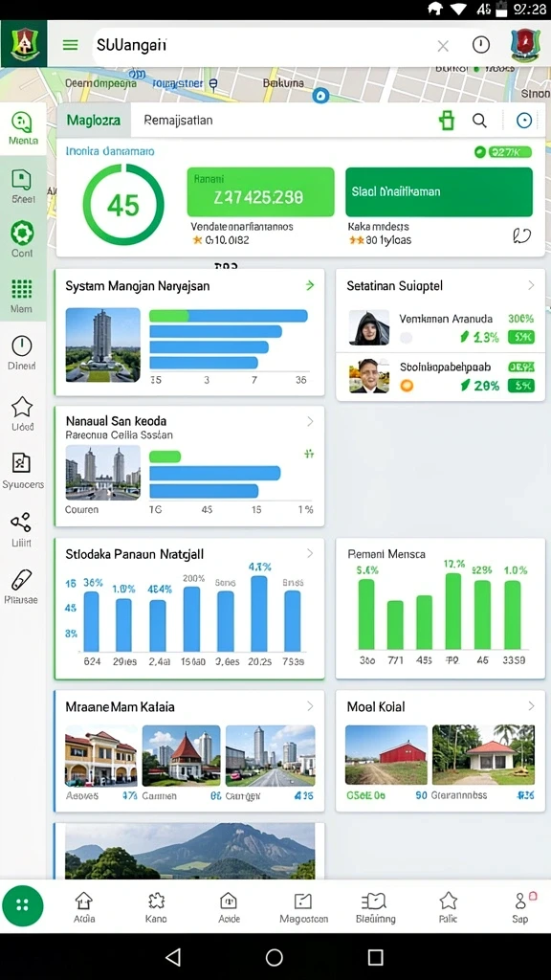Switch to the Remajsatian tab

pyautogui.click(x=178, y=121)
